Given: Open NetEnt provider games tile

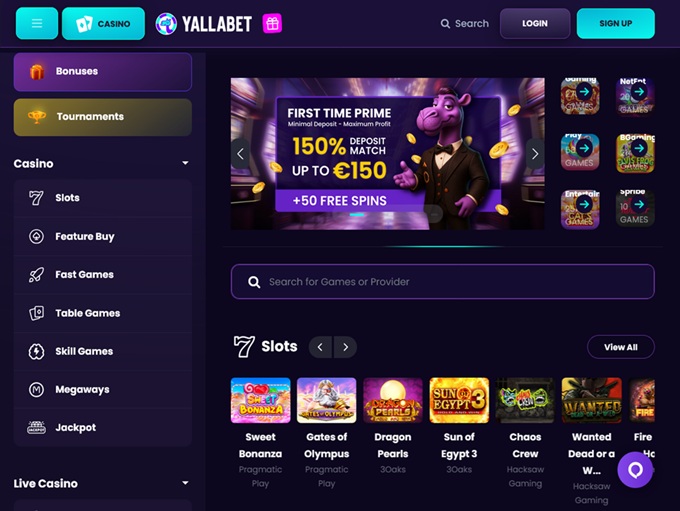Looking at the screenshot, I should click(x=635, y=96).
